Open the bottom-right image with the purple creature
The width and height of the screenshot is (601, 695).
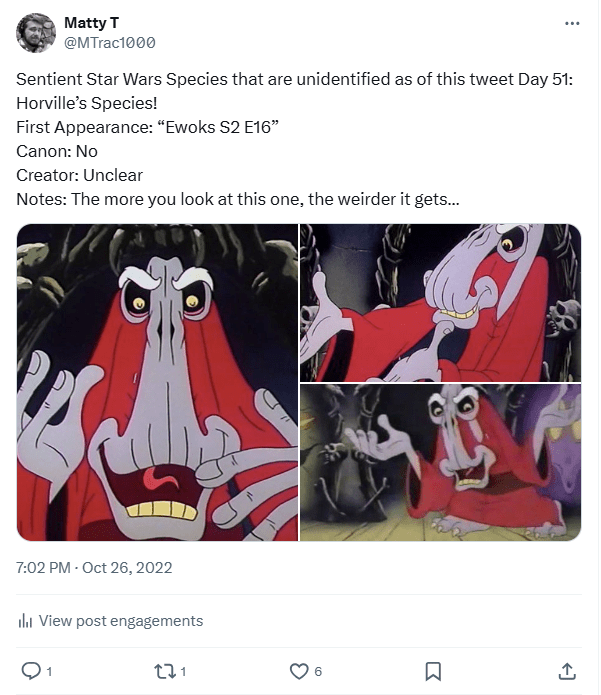440,463
